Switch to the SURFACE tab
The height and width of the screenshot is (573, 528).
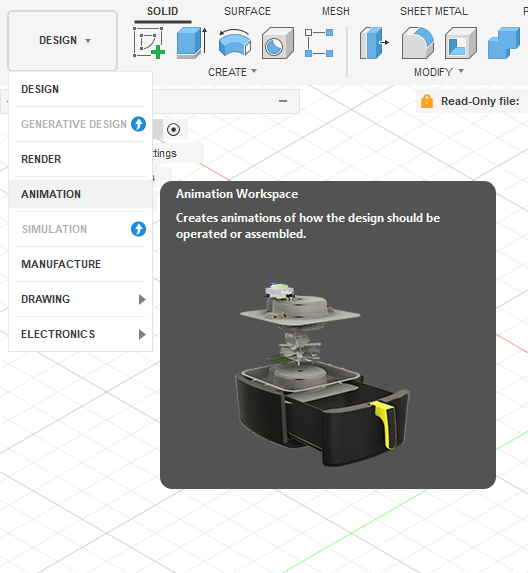coord(247,11)
